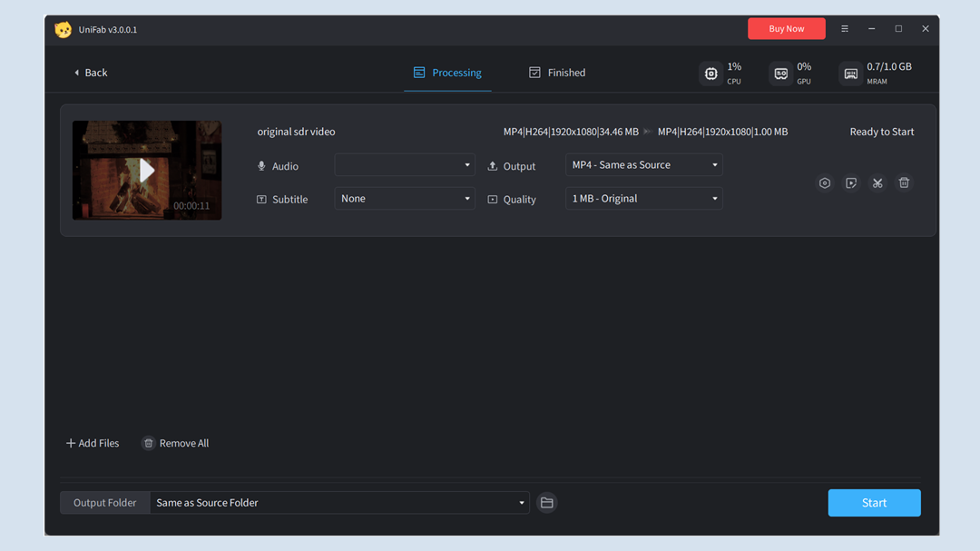
Task: Expand Output format MP4 - Same as Source
Action: click(643, 165)
